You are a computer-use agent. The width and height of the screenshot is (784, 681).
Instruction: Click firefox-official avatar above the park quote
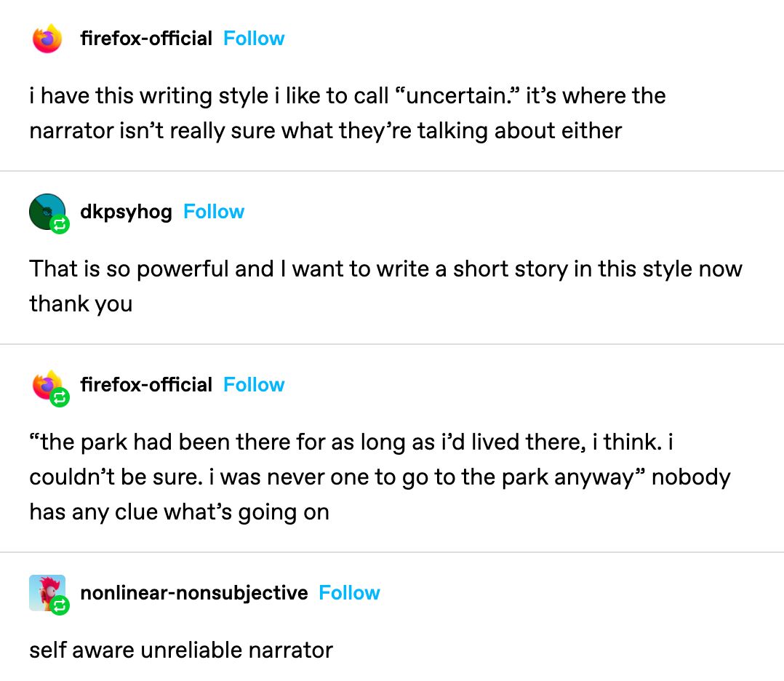point(46,383)
